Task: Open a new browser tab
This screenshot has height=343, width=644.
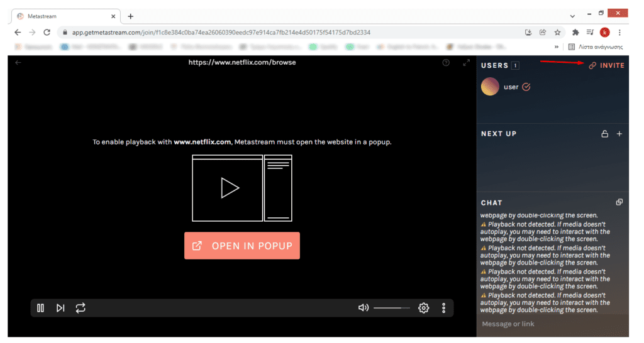Action: coord(131,16)
